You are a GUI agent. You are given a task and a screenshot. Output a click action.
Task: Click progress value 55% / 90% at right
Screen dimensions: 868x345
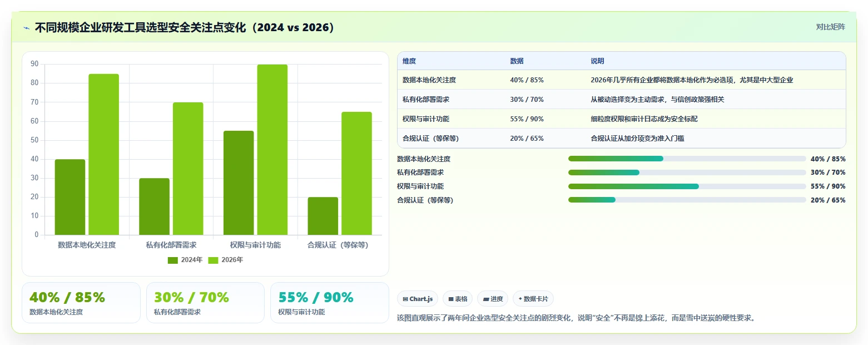coord(828,186)
